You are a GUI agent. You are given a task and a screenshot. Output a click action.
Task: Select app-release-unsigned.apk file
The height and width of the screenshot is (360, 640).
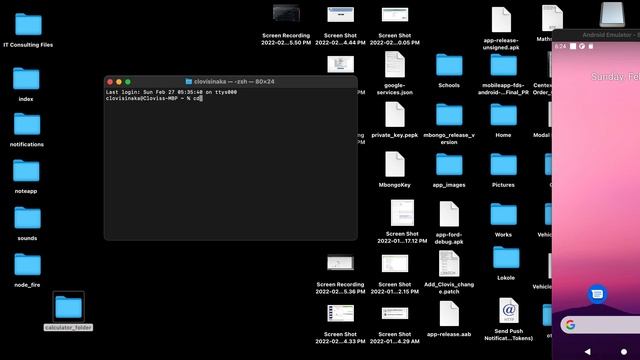[x=501, y=20]
